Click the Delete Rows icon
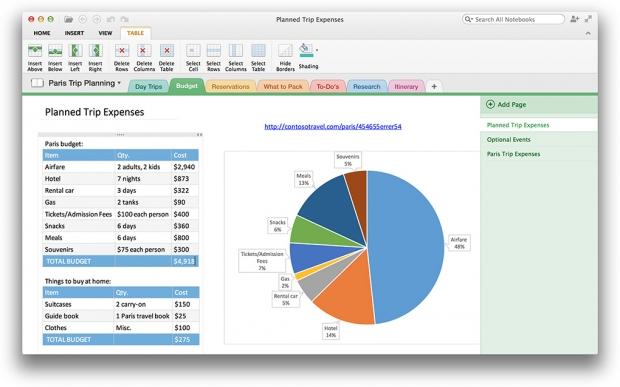This screenshot has width=620, height=387. (122, 58)
